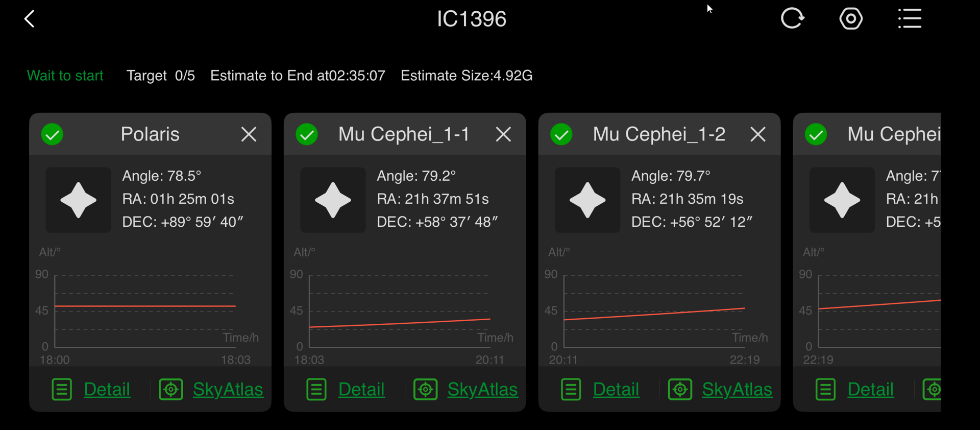980x430 pixels.
Task: Open the target settings ring icon
Action: 851,19
